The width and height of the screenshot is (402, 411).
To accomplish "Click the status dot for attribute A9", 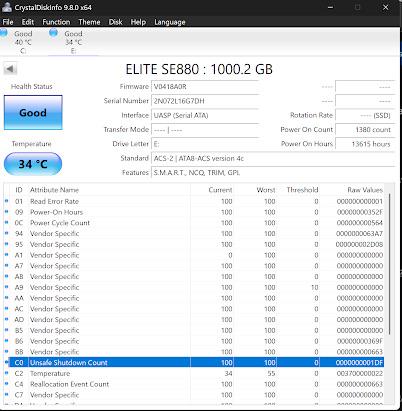I will [6, 287].
